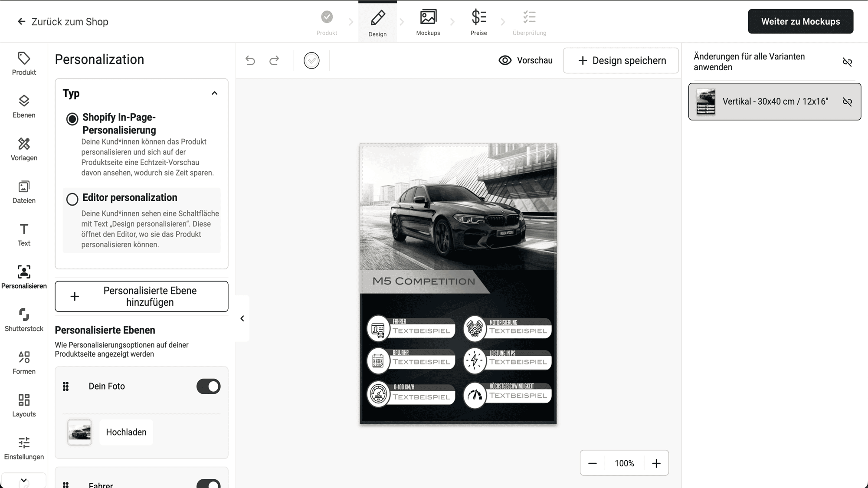The height and width of the screenshot is (488, 868).
Task: Click the circular checkmark status icon in toolbar
Action: (x=311, y=60)
